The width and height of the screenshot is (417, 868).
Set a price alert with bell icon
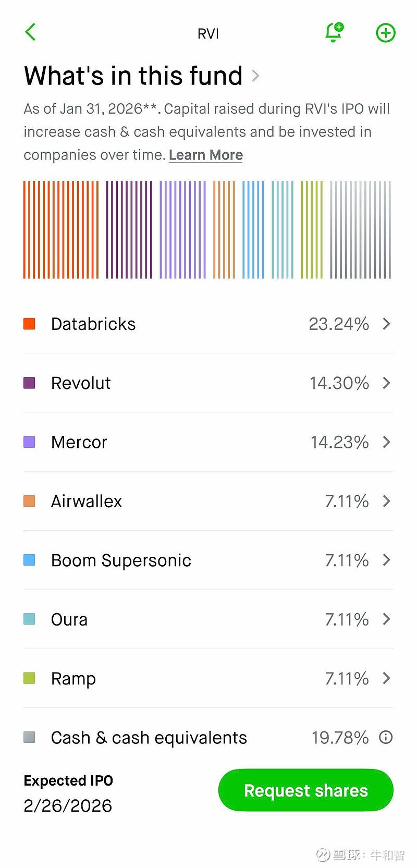[334, 32]
